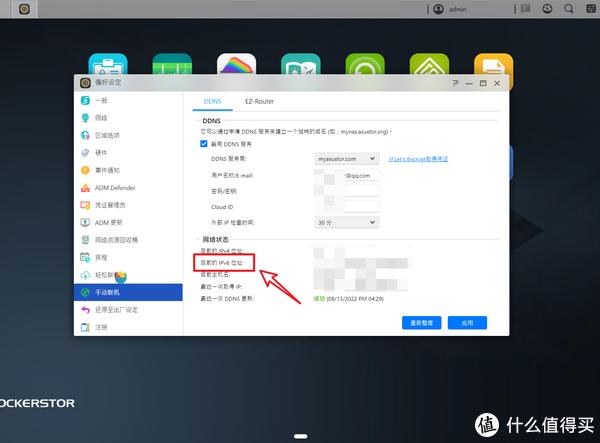The height and width of the screenshot is (443, 600).
Task: Click the Preferences app icon in top taskbar
Action: pos(24,9)
